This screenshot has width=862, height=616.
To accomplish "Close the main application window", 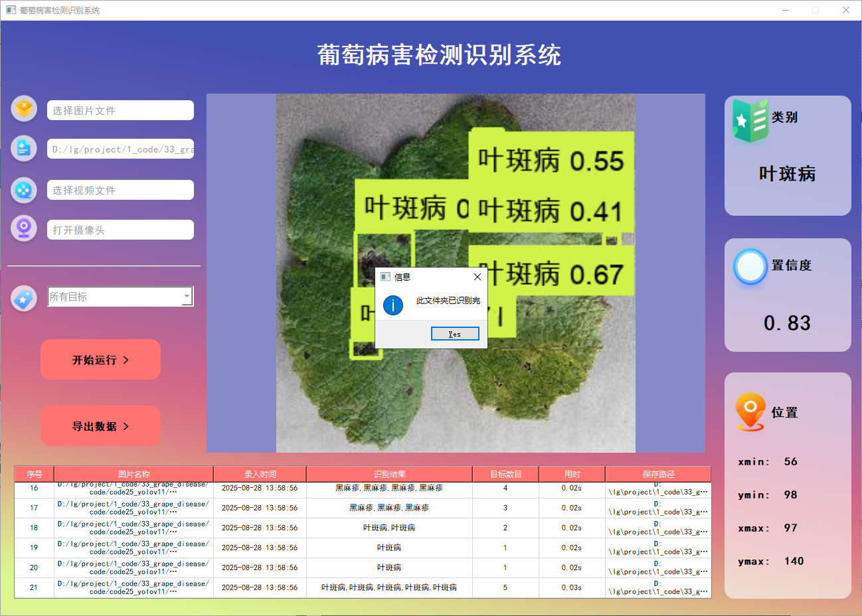I will click(x=845, y=10).
